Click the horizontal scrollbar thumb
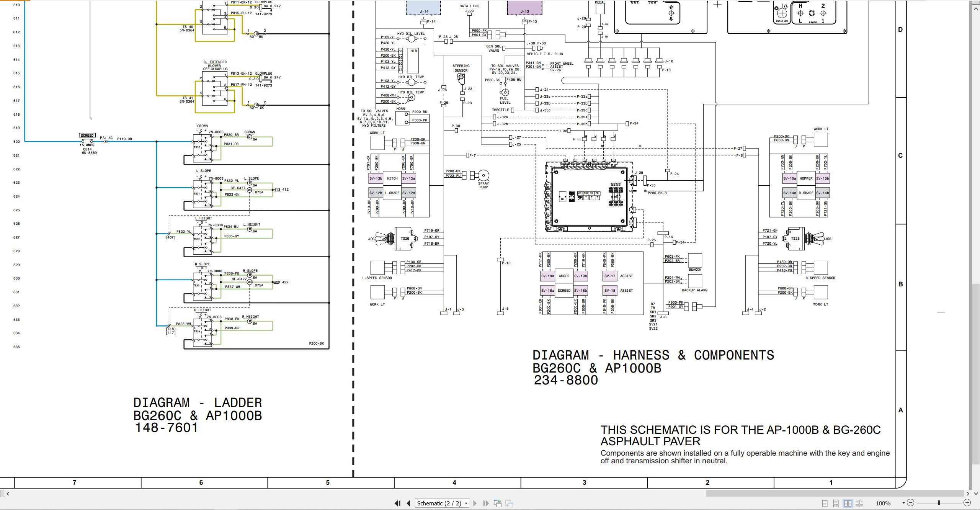 835,494
